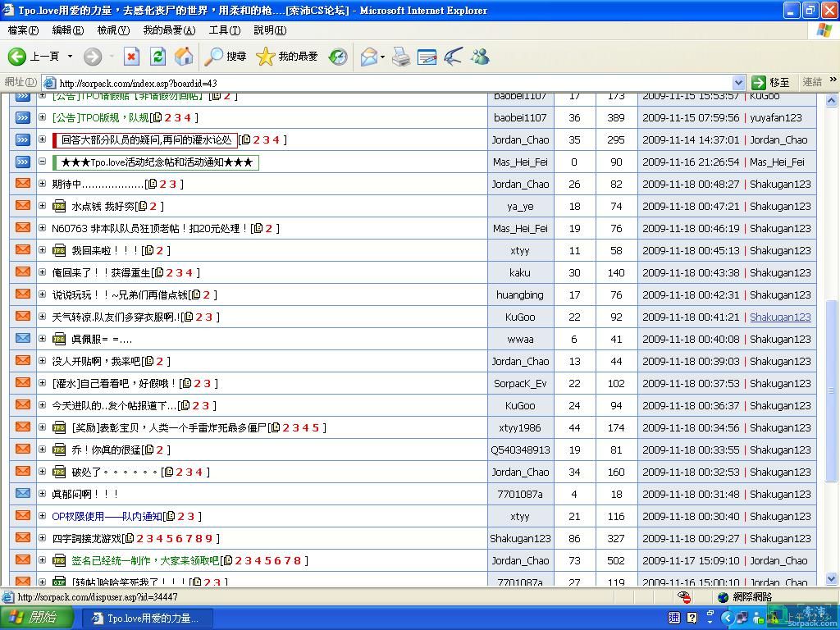Screen dimensions: 840x630
Task: Go to the Home page icon
Action: 185,56
